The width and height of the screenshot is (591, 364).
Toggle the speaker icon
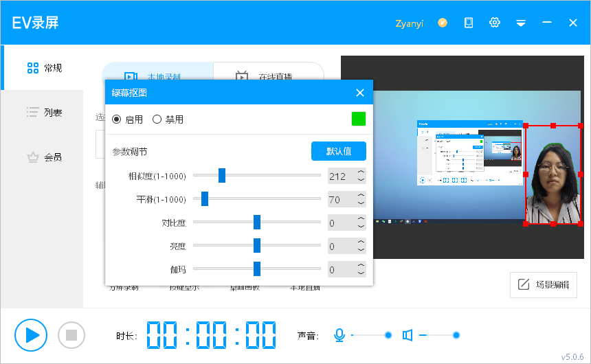click(407, 335)
